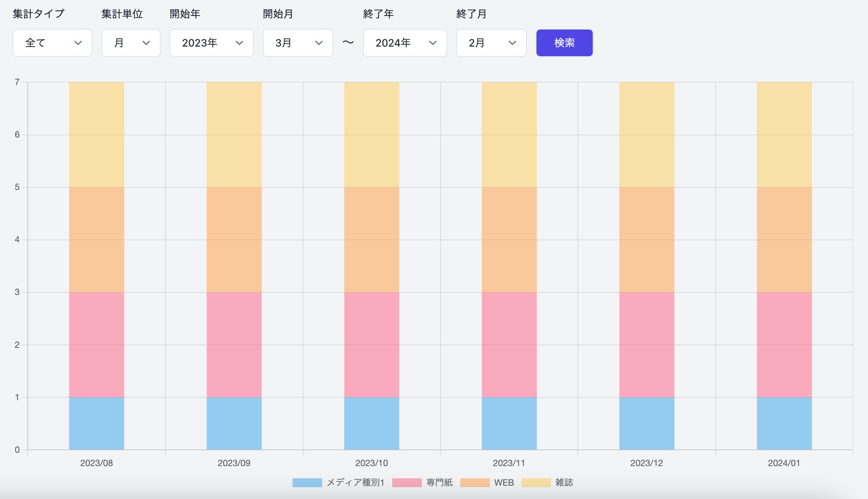Toggle the pink 専門紙 legend swatch

pos(406,483)
